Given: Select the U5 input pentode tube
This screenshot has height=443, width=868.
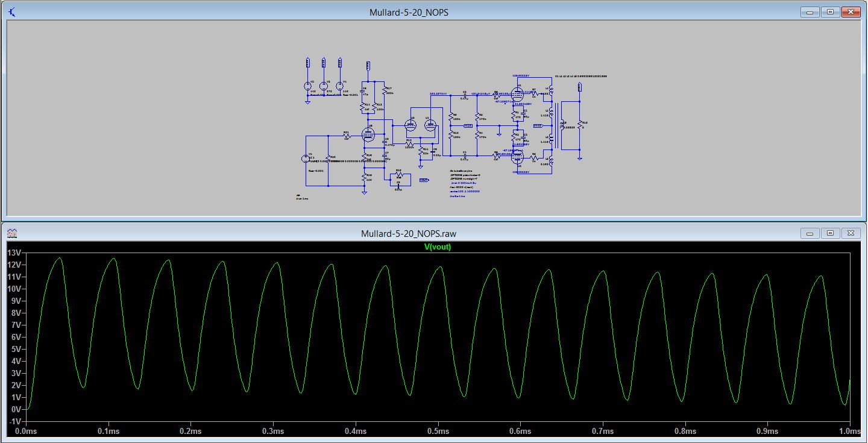Looking at the screenshot, I should pos(368,134).
